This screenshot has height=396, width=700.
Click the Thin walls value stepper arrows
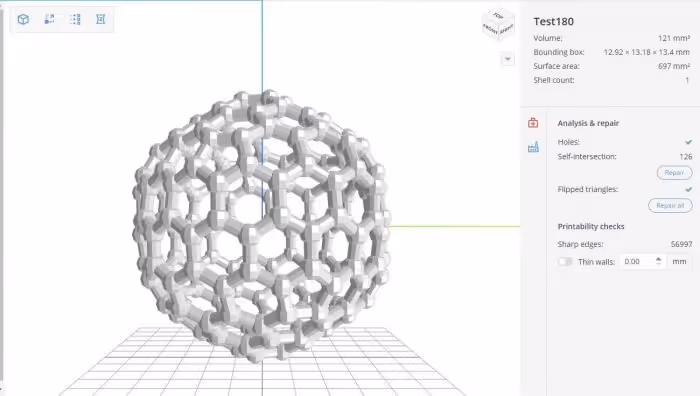(658, 261)
